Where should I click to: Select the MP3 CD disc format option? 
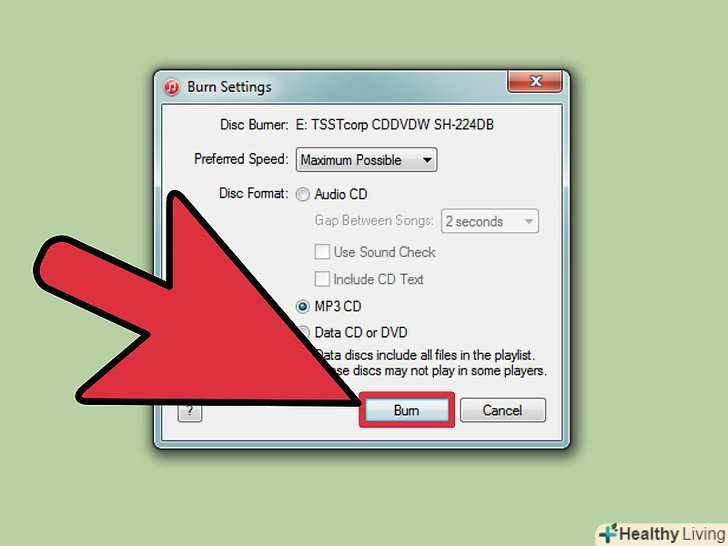(x=303, y=306)
